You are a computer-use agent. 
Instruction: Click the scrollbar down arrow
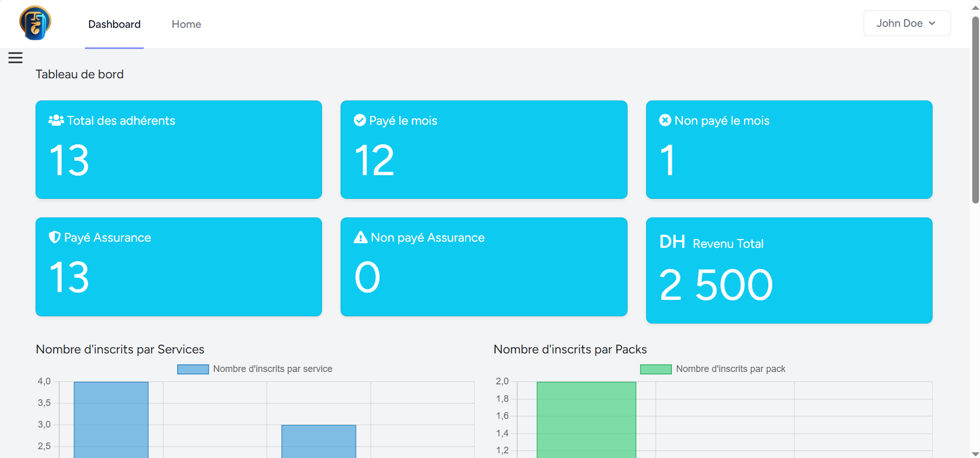tap(975, 453)
